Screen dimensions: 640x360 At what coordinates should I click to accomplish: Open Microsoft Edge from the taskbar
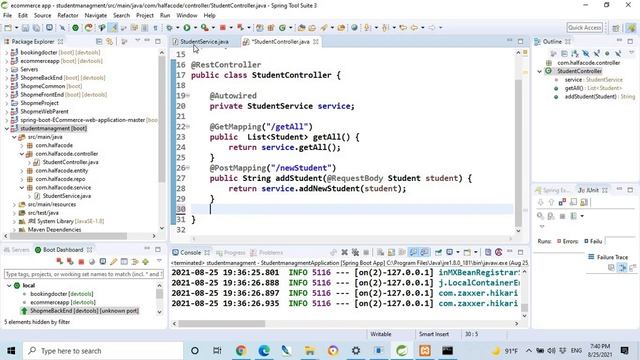(x=264, y=350)
